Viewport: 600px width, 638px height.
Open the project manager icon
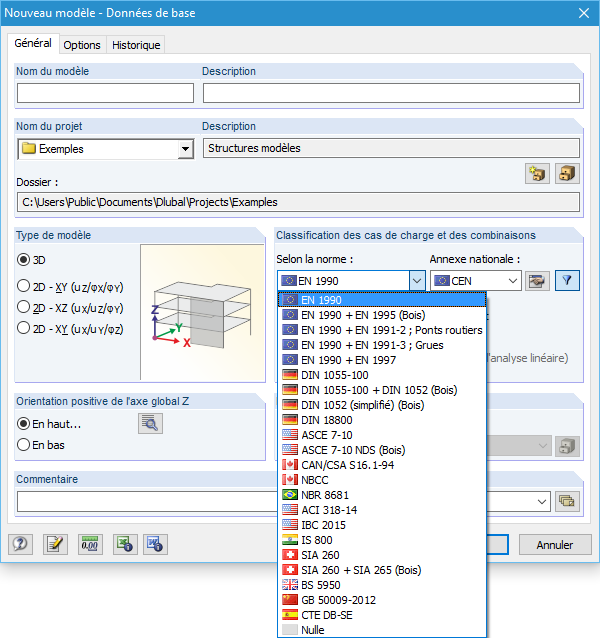click(x=567, y=174)
